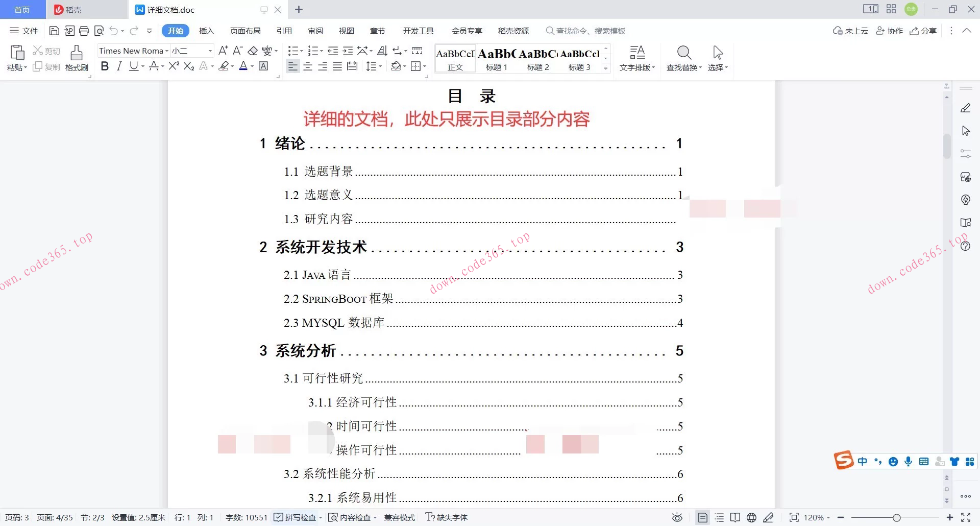Open the font size dropdown

pos(209,51)
